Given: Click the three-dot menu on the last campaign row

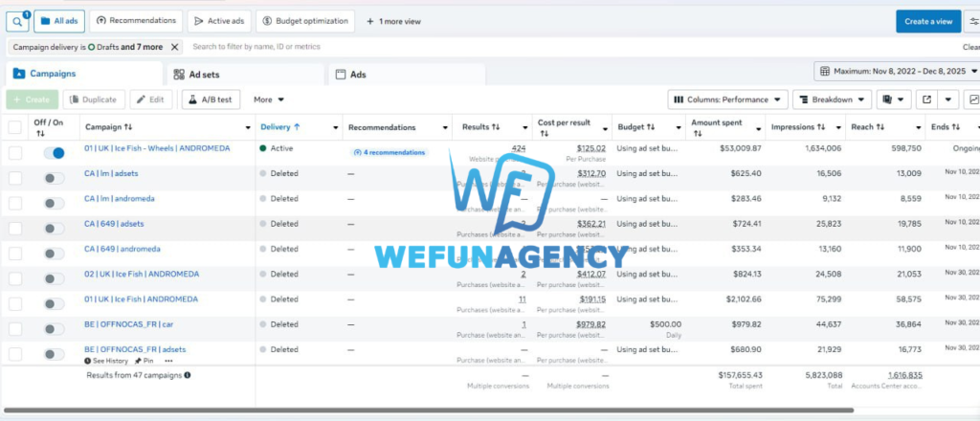Looking at the screenshot, I should point(169,361).
